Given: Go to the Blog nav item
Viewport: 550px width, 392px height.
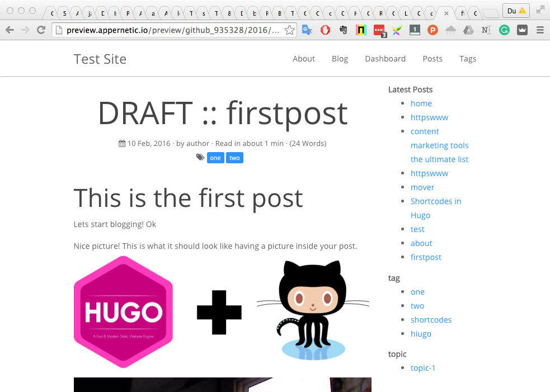Looking at the screenshot, I should pyautogui.click(x=340, y=59).
